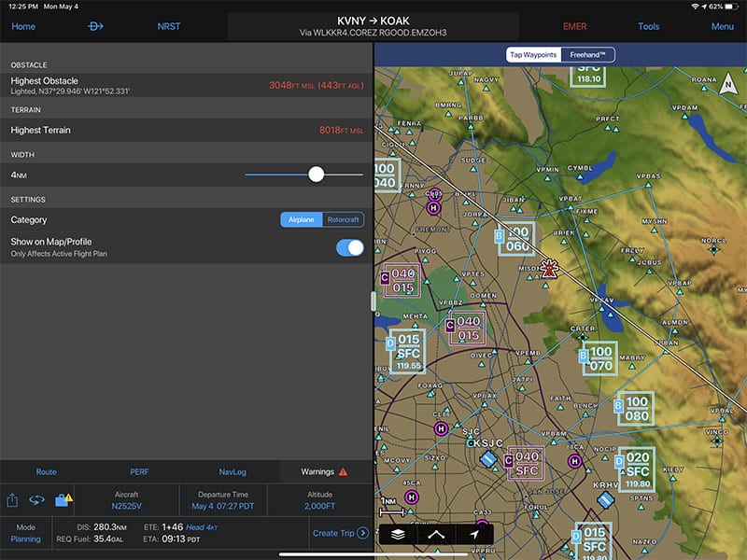The image size is (747, 560).
Task: Change the Altitude 2,000FT value
Action: click(x=319, y=500)
